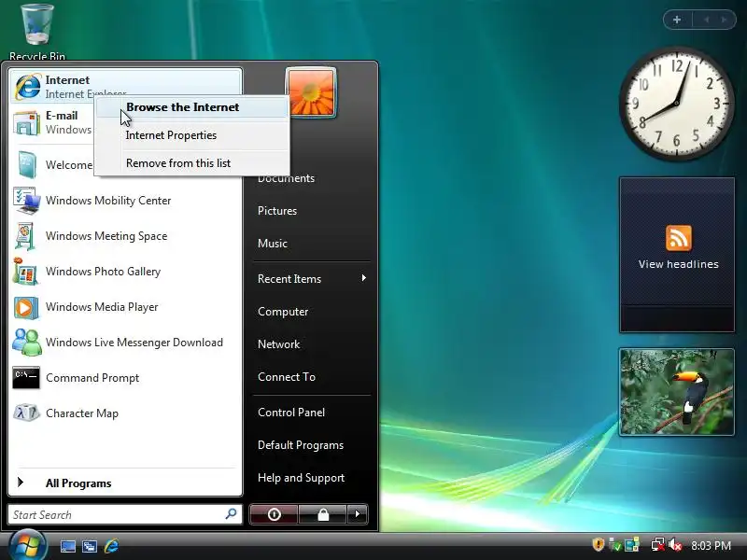This screenshot has height=560, width=747.
Task: Click the E-mail Windows Mail icon
Action: pyautogui.click(x=27, y=123)
